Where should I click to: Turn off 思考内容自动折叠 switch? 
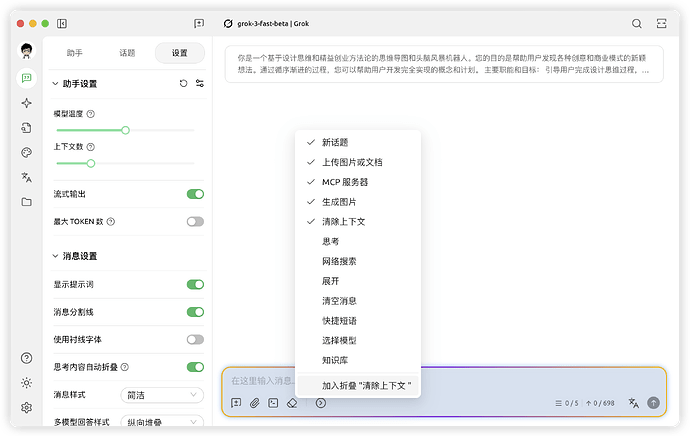pos(195,367)
